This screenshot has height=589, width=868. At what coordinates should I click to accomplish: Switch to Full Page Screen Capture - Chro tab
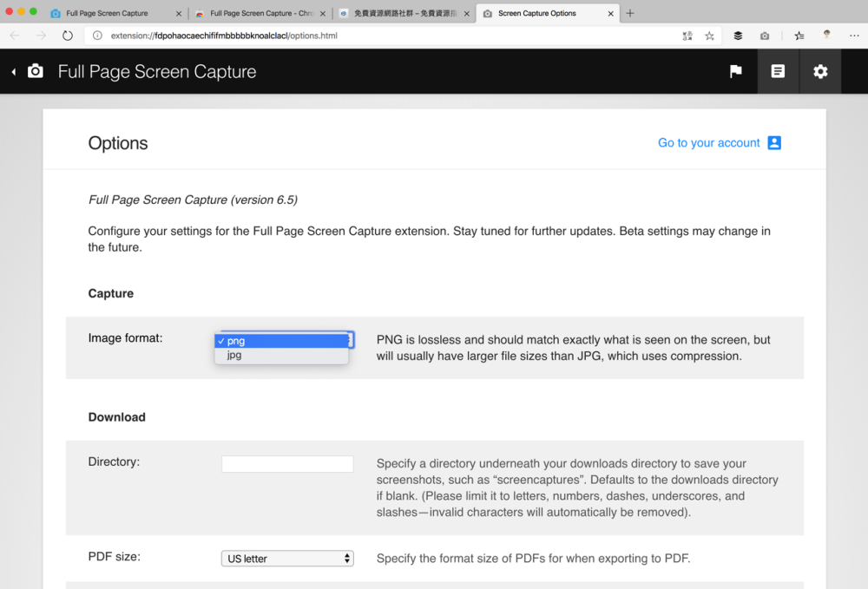point(262,13)
